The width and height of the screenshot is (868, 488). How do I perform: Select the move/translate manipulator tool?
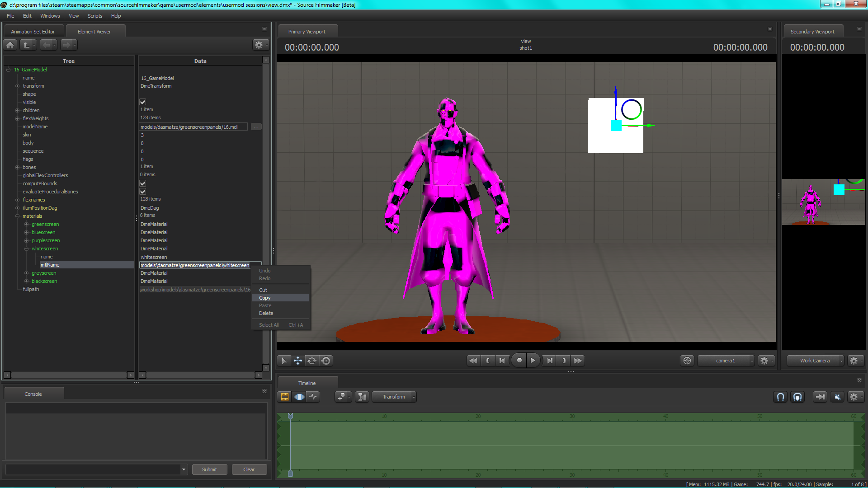(x=298, y=361)
